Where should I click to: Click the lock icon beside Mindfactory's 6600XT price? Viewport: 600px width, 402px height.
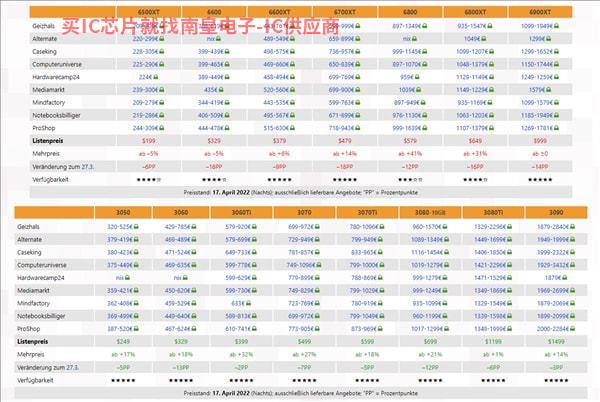(292, 103)
